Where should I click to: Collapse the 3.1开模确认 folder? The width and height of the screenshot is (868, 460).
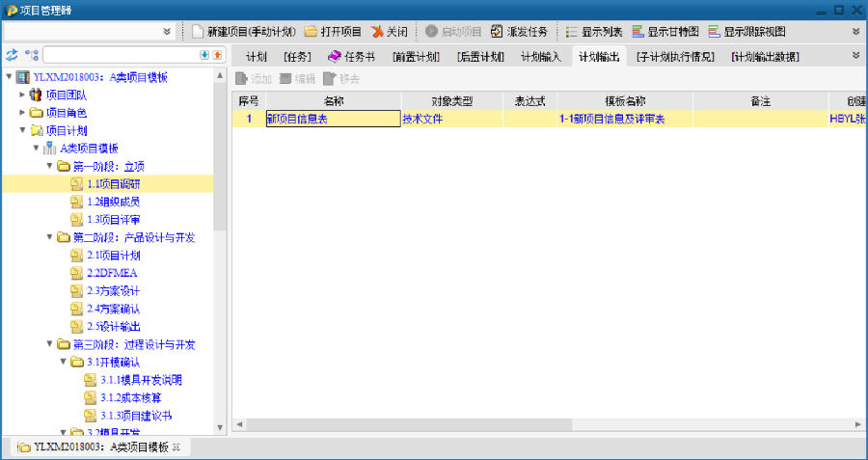(63, 362)
